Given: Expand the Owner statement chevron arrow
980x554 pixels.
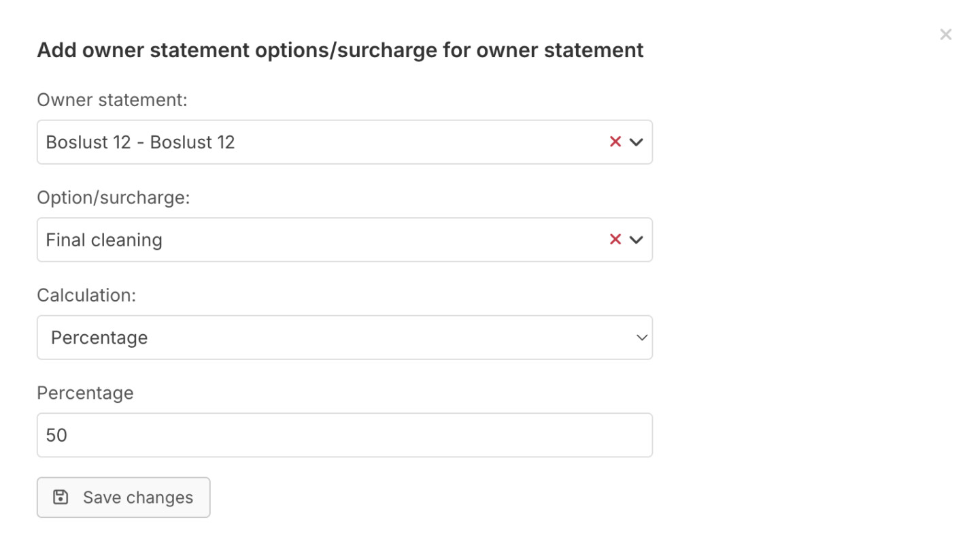Looking at the screenshot, I should point(636,142).
